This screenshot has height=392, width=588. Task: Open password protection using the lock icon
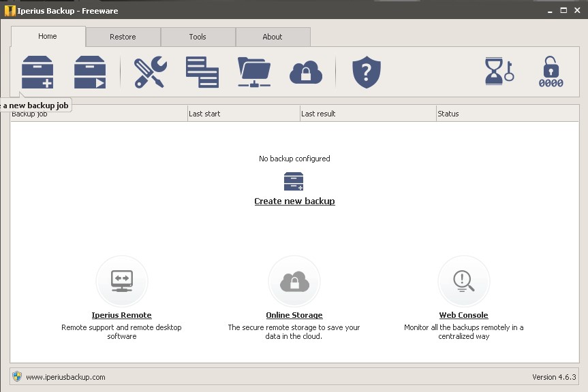pos(551,71)
